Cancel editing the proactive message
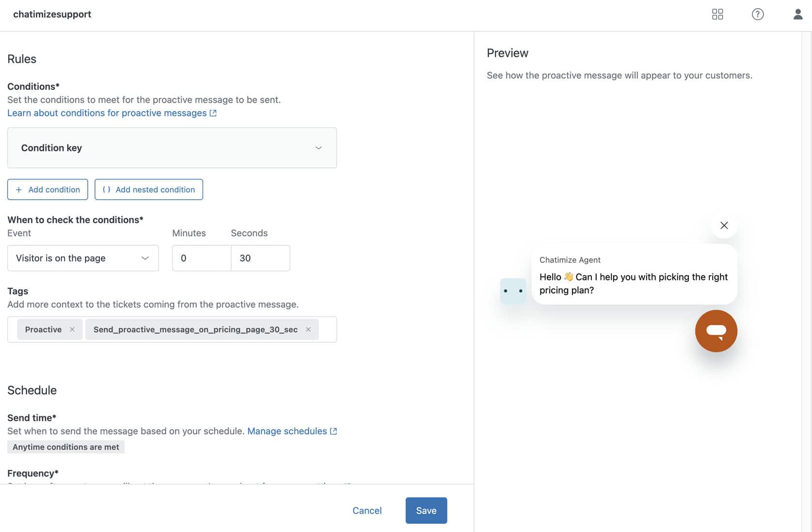812x532 pixels. pos(367,510)
